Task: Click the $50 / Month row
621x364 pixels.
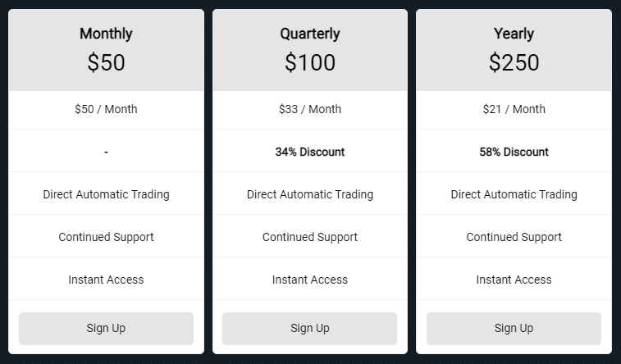Action: tap(106, 110)
